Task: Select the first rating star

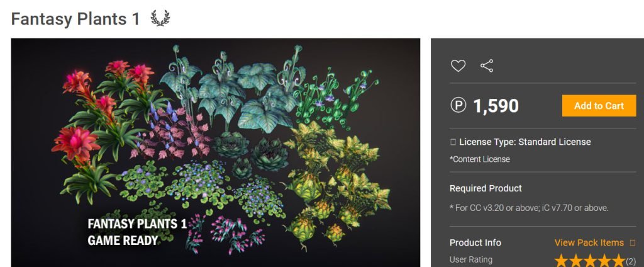Action: pos(562,261)
